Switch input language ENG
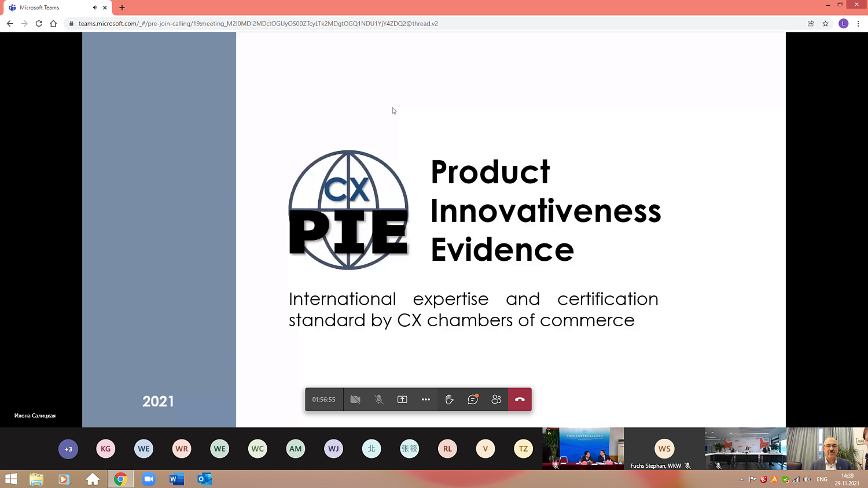 [x=822, y=479]
